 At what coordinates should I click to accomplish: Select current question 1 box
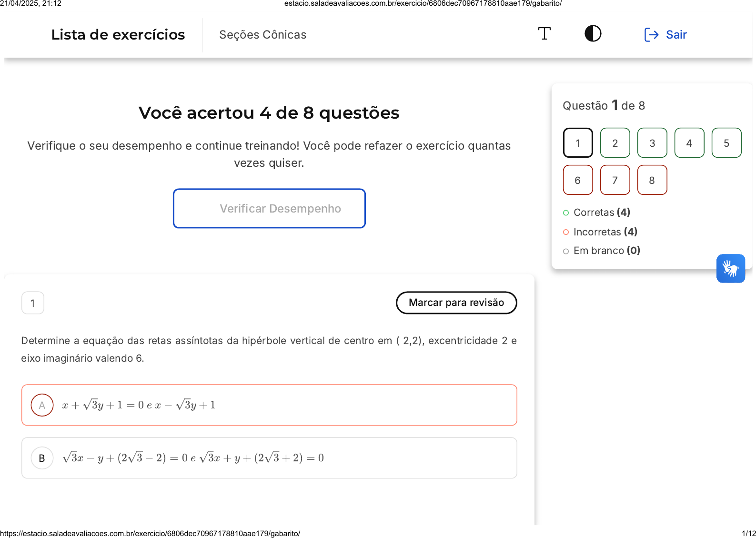point(578,143)
